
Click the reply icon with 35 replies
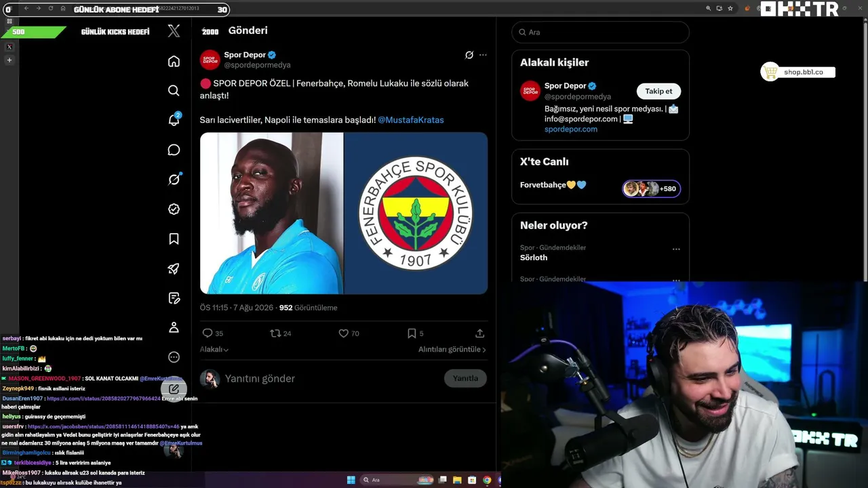(x=208, y=333)
